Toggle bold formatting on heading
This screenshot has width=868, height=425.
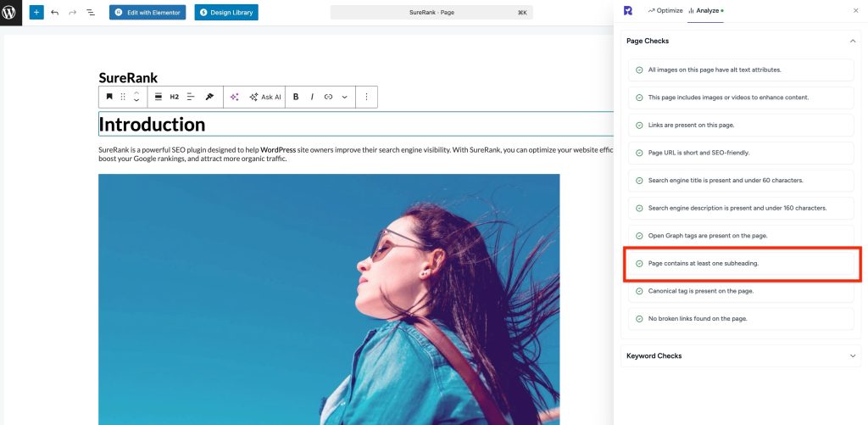[296, 97]
